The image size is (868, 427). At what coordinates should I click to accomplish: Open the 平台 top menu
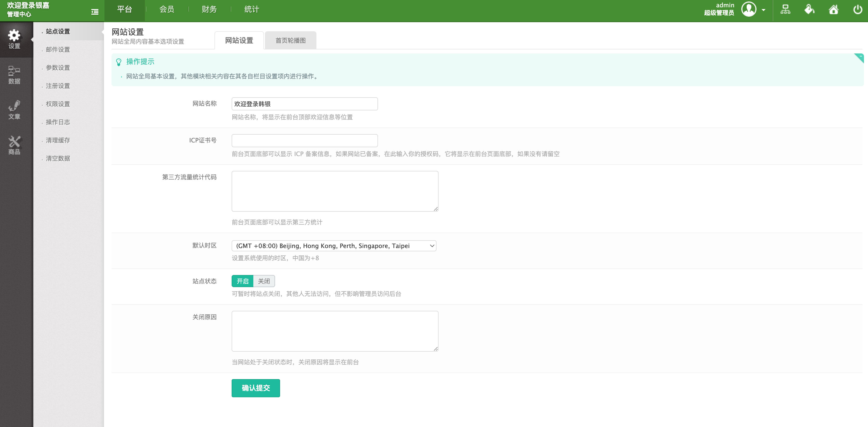coord(124,9)
